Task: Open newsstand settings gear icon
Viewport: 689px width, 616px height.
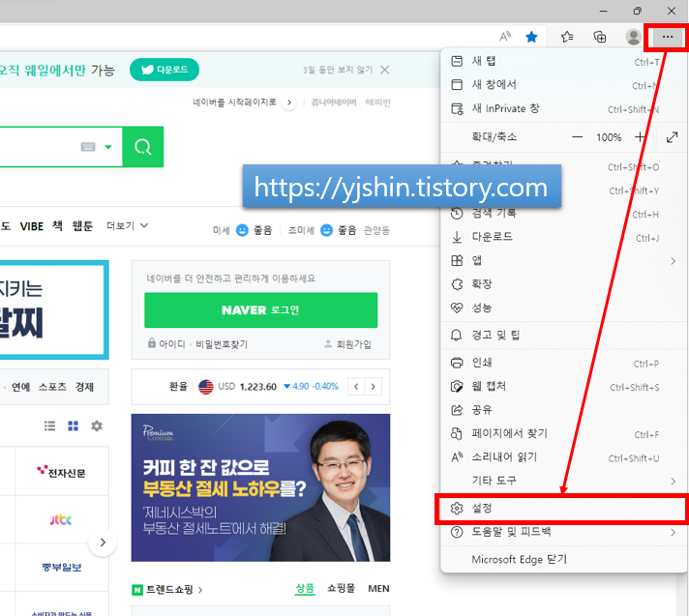Action: click(97, 425)
